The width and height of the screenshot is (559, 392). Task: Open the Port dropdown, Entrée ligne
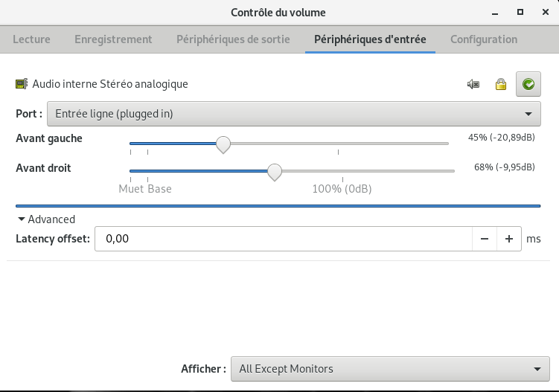point(293,114)
